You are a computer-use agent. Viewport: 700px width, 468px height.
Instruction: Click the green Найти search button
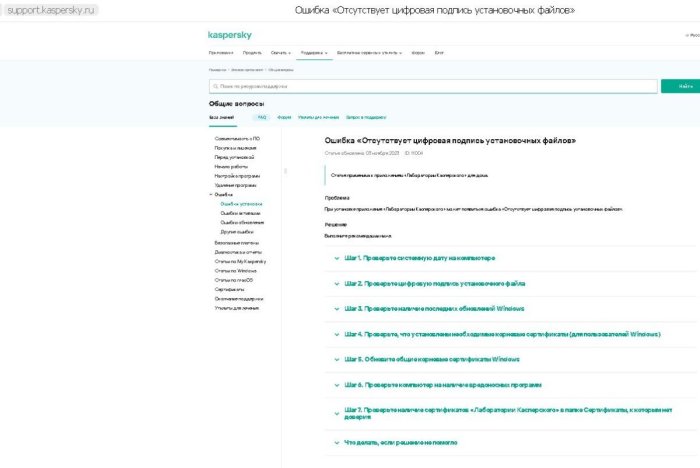click(x=680, y=86)
